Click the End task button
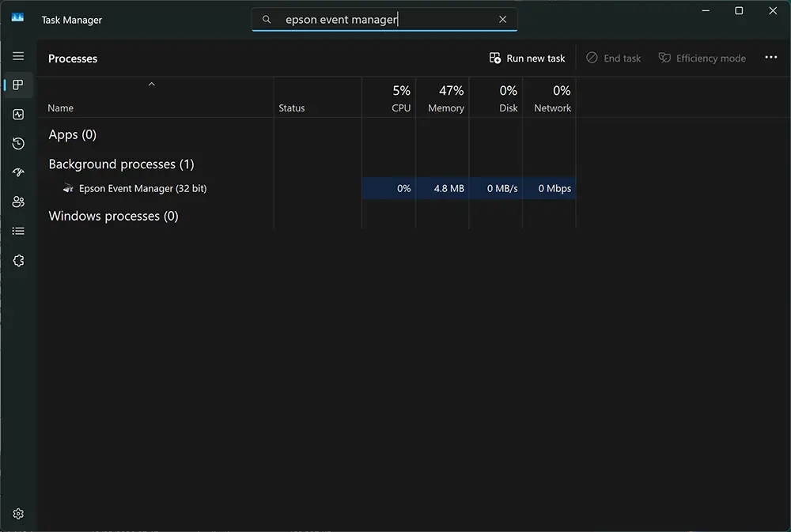Viewport: 791px width, 532px height. 614,58
